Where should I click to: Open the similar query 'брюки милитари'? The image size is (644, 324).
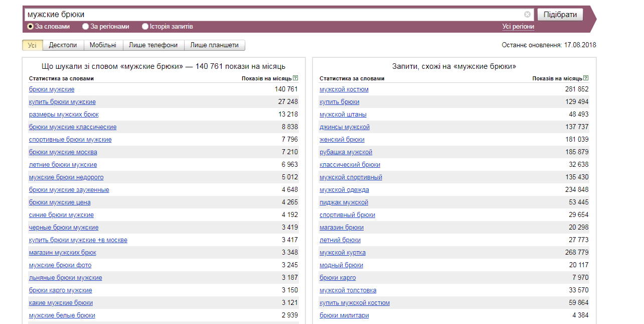click(344, 315)
